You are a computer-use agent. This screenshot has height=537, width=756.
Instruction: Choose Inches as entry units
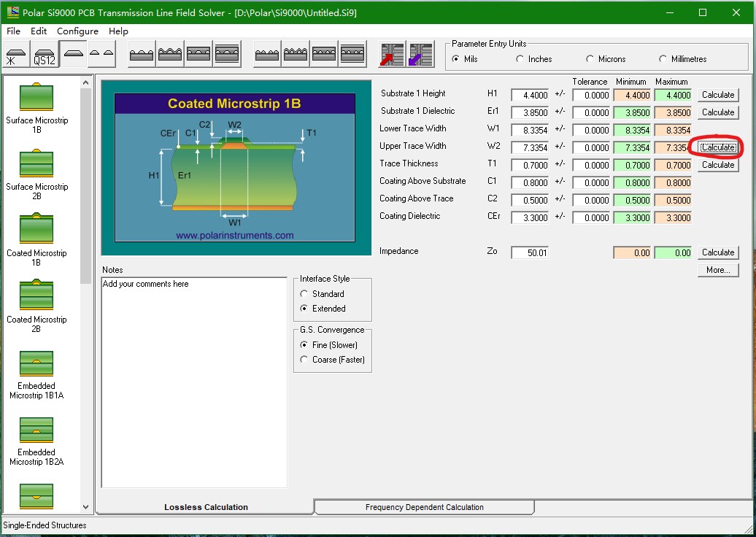(534, 59)
